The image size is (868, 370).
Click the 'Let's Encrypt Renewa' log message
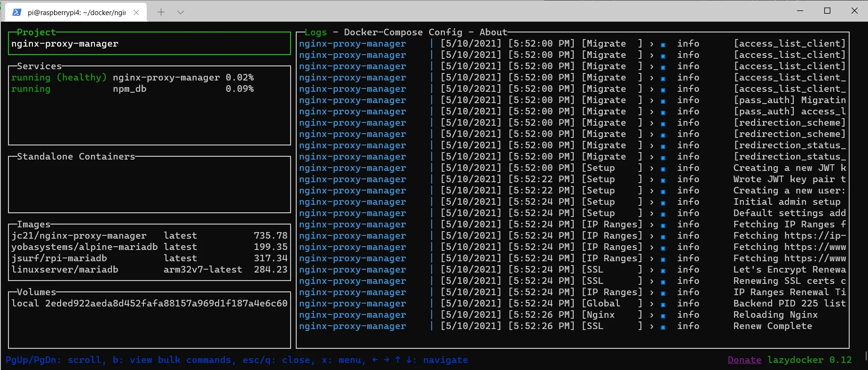[789, 270]
